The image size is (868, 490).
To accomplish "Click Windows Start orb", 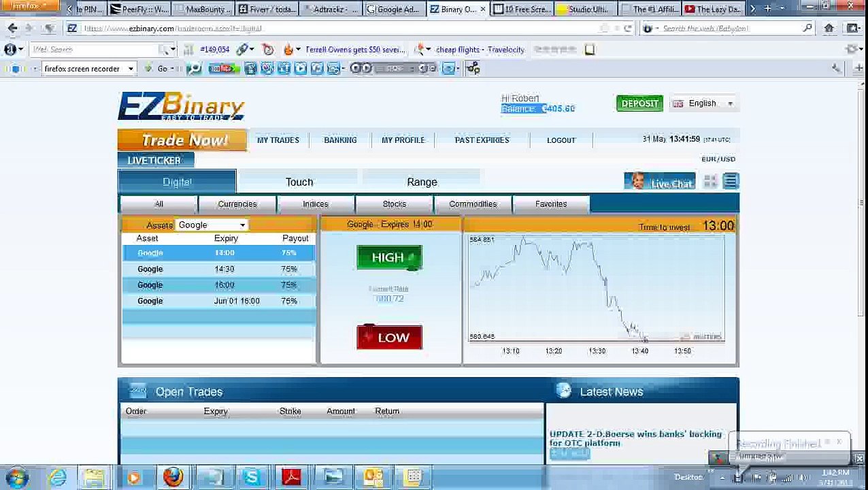I will coord(17,477).
